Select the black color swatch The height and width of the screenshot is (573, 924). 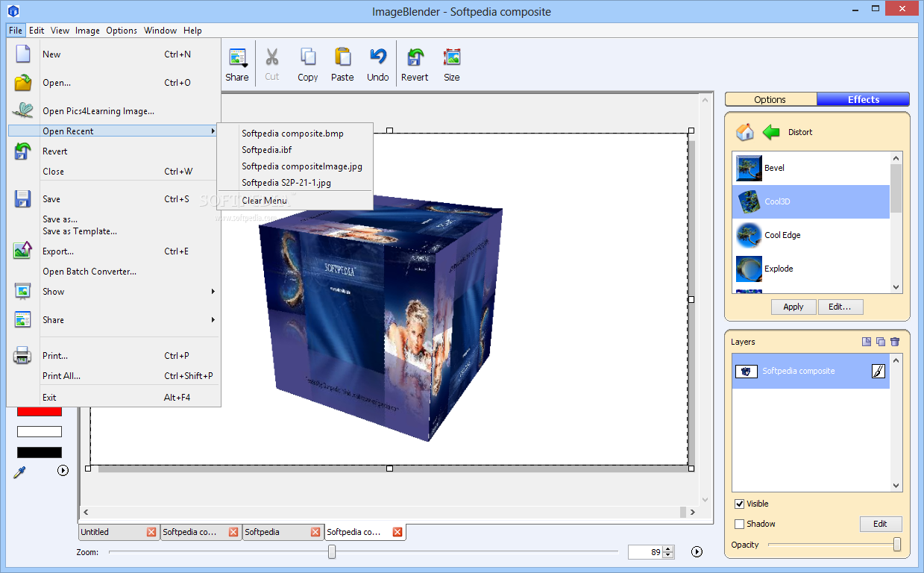40,452
